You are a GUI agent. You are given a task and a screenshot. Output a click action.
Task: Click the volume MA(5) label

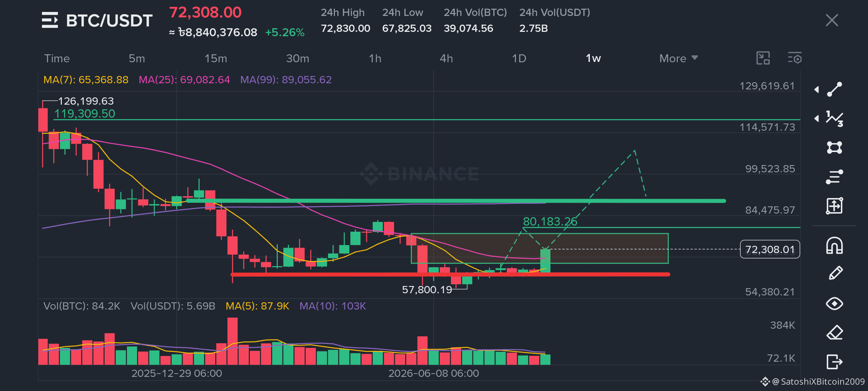tap(258, 306)
